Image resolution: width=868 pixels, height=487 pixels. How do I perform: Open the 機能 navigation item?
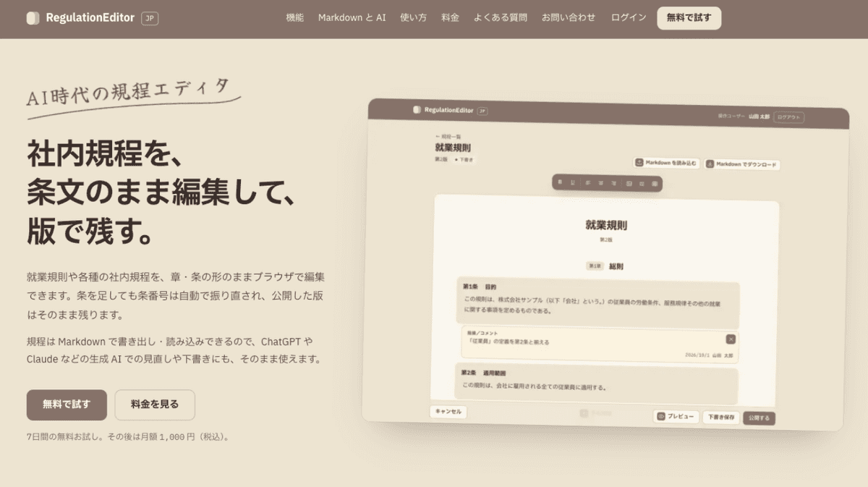tap(295, 18)
